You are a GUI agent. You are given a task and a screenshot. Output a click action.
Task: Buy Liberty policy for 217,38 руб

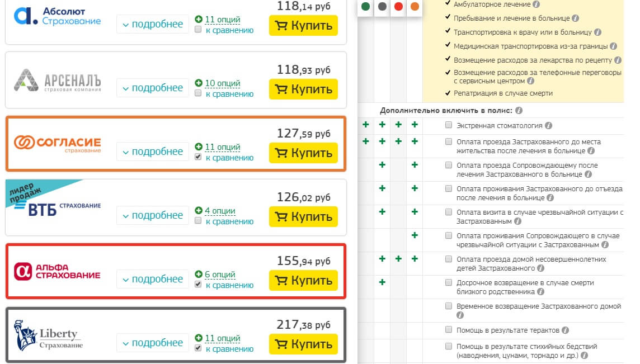click(303, 344)
